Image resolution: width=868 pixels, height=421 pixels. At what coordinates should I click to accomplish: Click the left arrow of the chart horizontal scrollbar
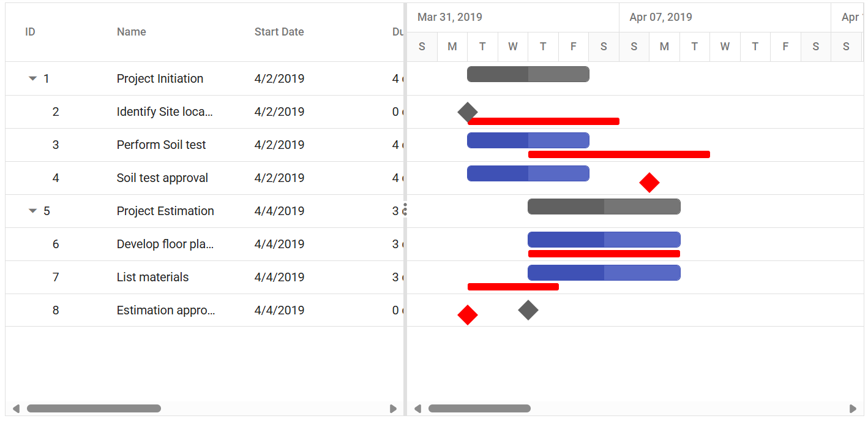pos(417,409)
